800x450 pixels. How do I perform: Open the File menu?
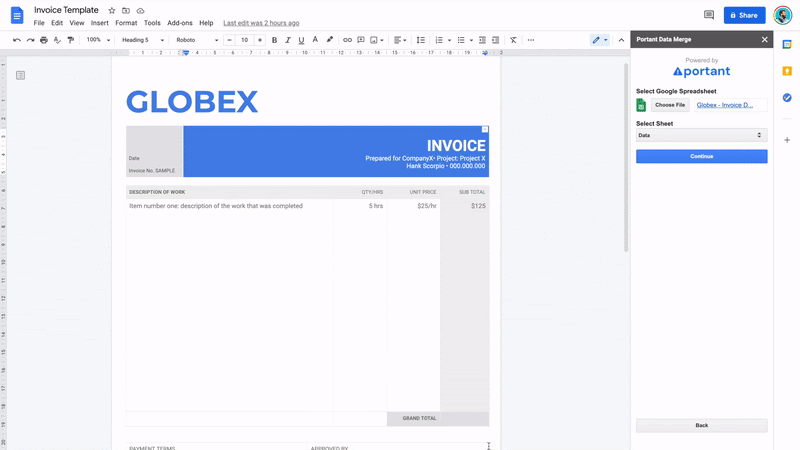[x=39, y=23]
